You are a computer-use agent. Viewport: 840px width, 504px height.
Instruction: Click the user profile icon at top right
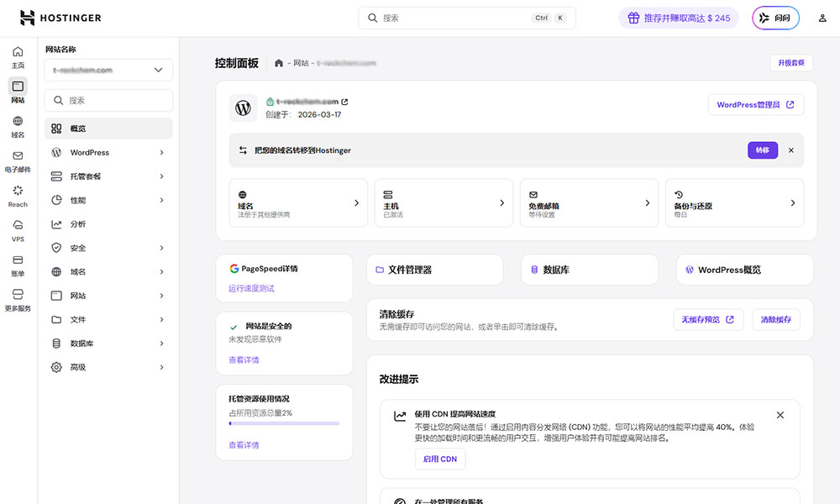[822, 18]
